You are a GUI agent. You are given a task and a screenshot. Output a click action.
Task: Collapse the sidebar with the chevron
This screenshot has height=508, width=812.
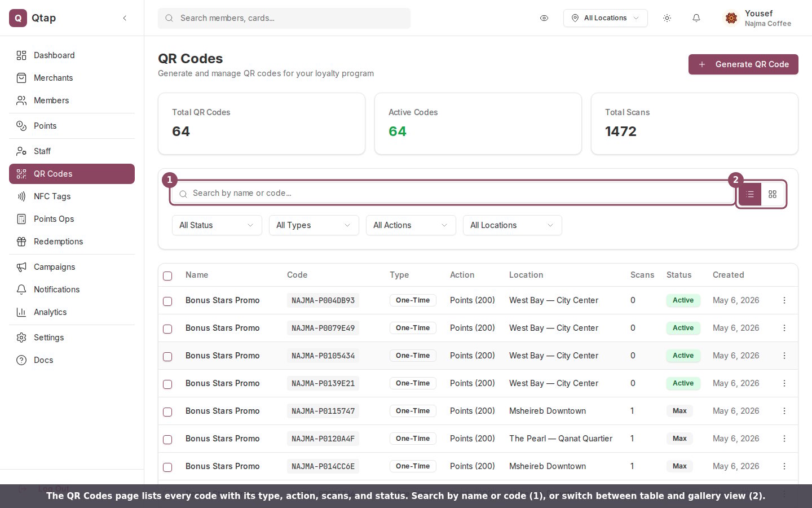pyautogui.click(x=125, y=18)
